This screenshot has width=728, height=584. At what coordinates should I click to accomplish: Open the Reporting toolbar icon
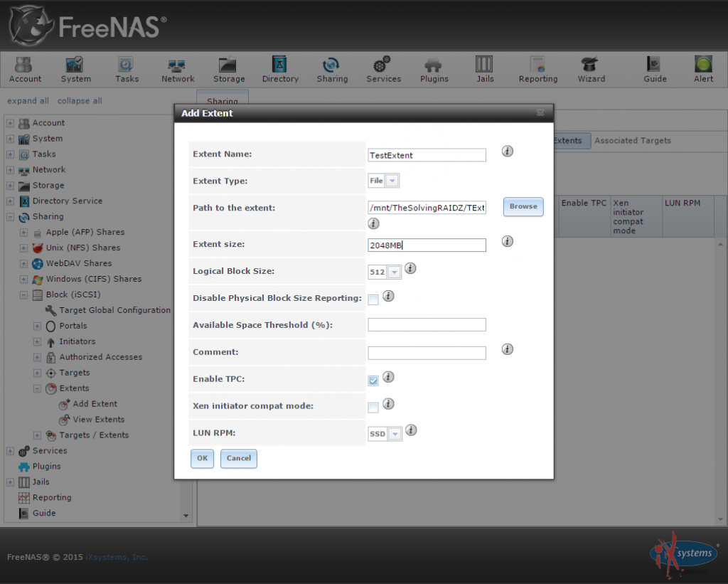537,68
